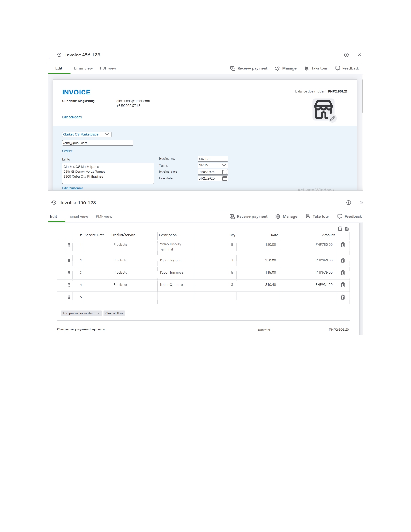The width and height of the screenshot is (411, 532).
Task: Click help icon in top invoice header
Action: [346, 55]
